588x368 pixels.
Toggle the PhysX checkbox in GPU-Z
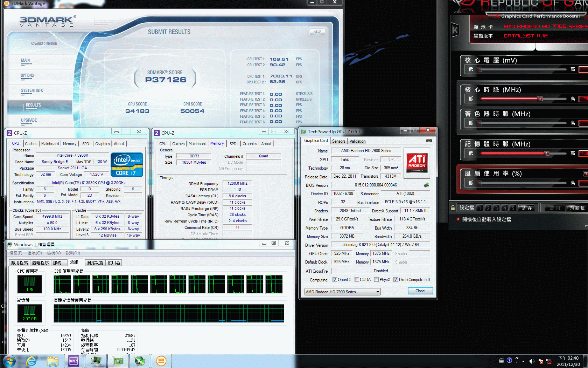376,280
